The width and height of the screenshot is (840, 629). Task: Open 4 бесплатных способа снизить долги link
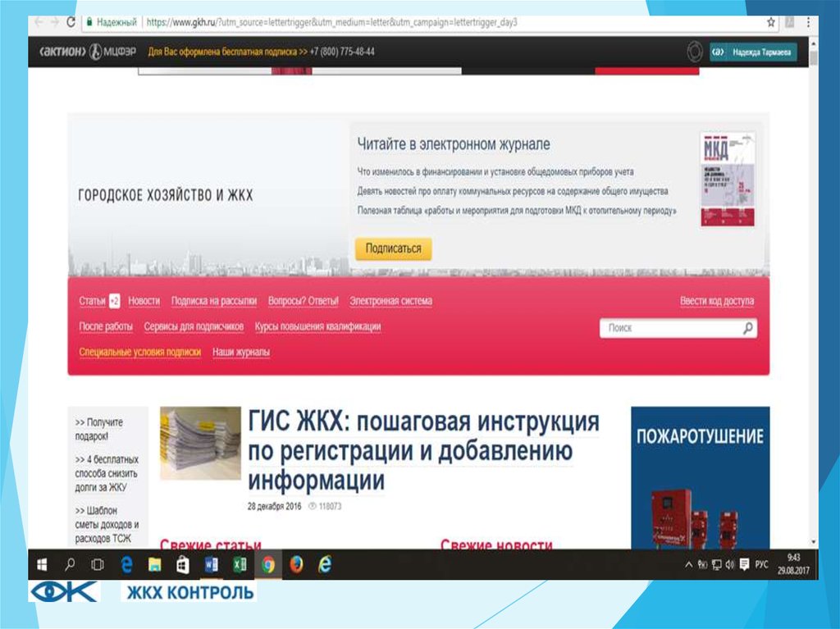point(107,473)
